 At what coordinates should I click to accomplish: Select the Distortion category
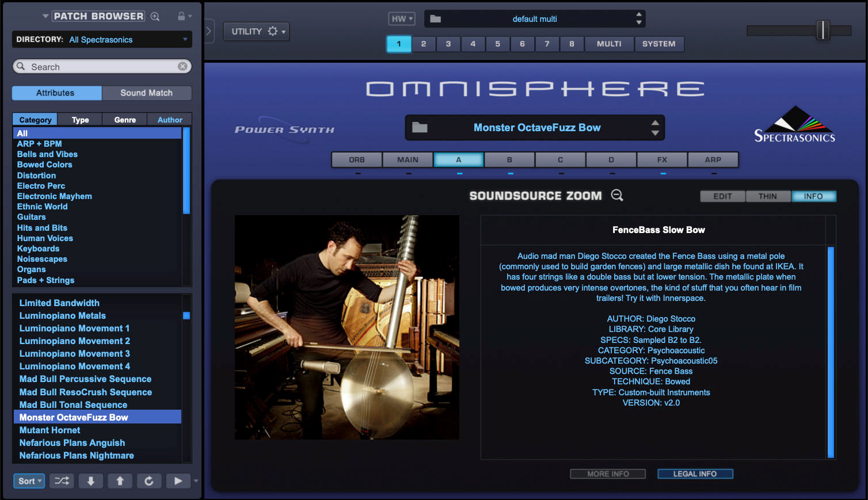point(36,175)
